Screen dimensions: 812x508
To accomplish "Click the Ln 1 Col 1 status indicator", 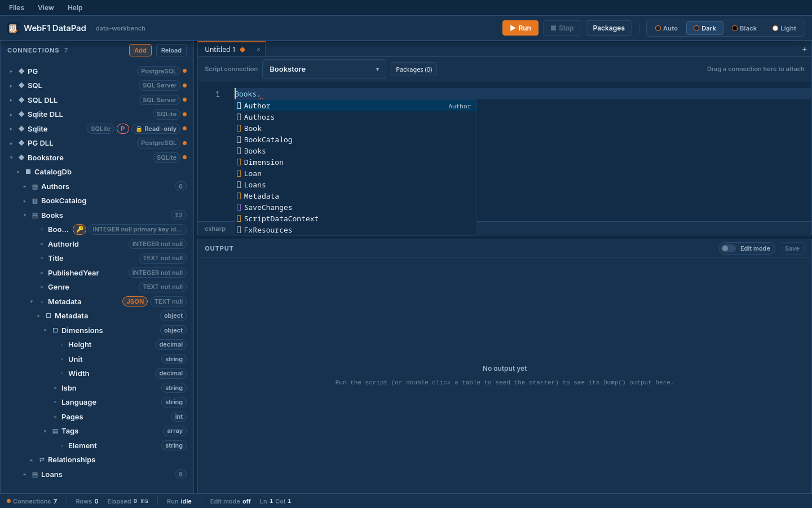I will click(x=275, y=501).
